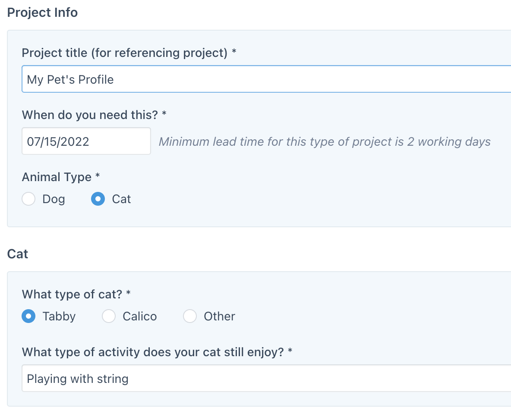This screenshot has height=420, width=511.
Task: Select the text My Pet's Profile
Action: (x=70, y=79)
